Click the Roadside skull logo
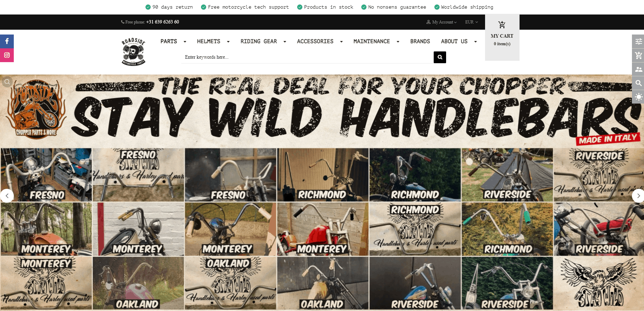Image resolution: width=644 pixels, height=311 pixels. coord(133,52)
